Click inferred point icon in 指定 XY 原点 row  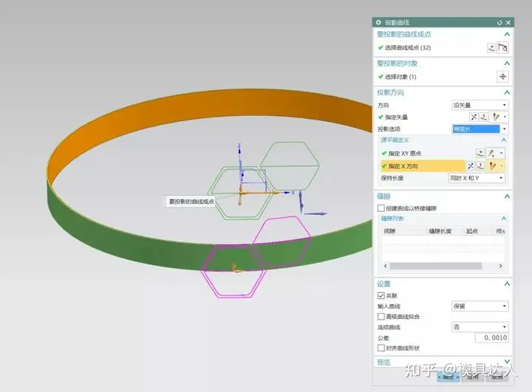pyautogui.click(x=491, y=154)
